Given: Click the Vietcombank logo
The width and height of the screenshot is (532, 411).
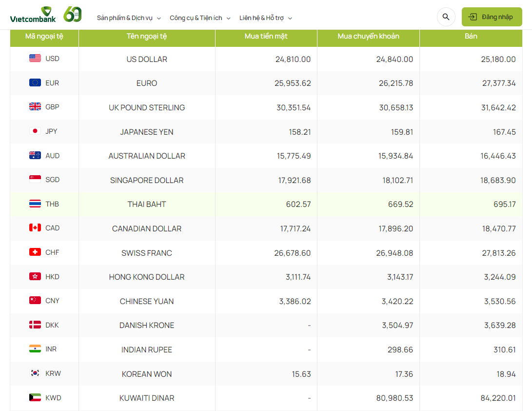Looking at the screenshot, I should (x=33, y=15).
